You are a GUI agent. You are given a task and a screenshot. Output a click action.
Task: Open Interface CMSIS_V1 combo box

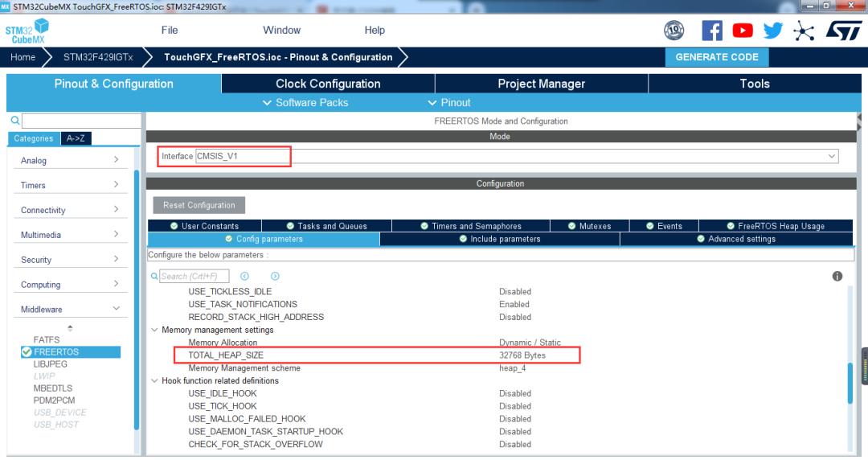point(517,156)
